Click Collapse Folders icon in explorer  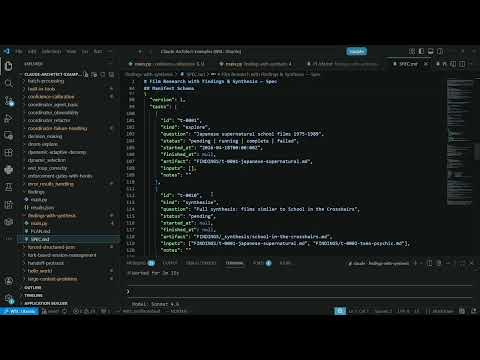tap(112, 75)
